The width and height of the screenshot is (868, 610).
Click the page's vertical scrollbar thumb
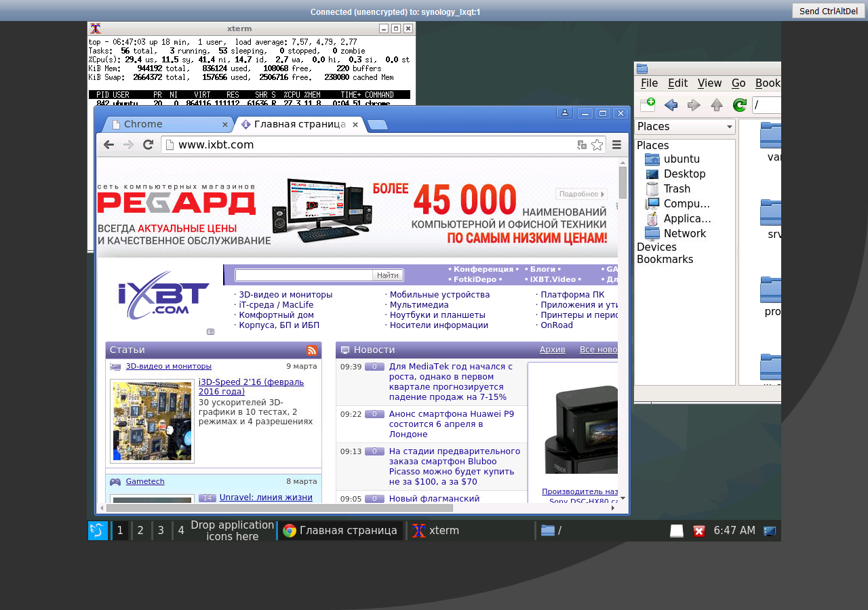623,182
